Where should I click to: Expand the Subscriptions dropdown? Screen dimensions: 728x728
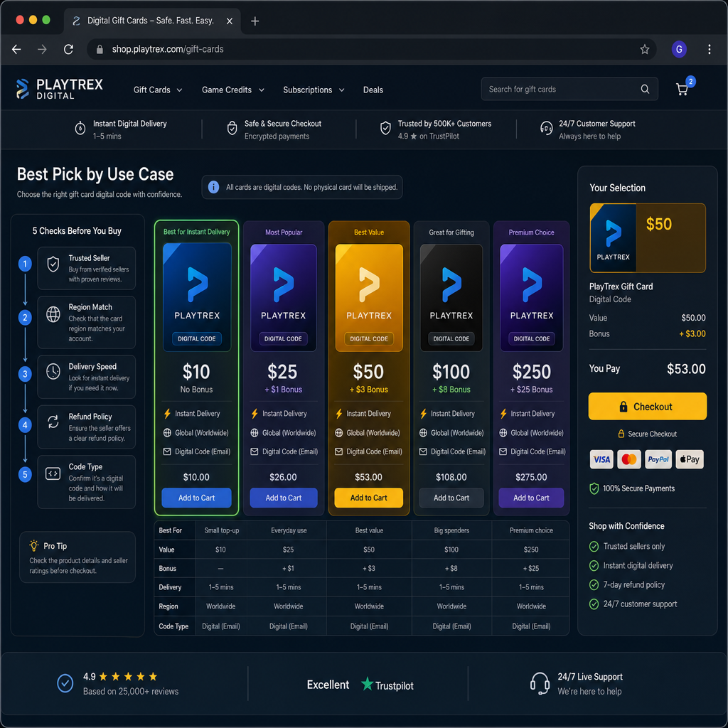[x=314, y=90]
